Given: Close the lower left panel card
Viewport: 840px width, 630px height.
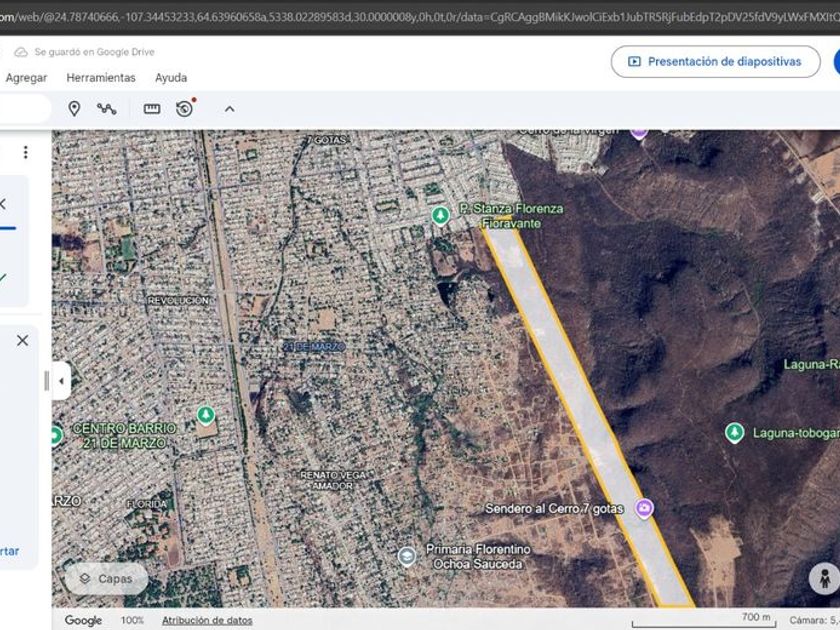Looking at the screenshot, I should tap(22, 340).
